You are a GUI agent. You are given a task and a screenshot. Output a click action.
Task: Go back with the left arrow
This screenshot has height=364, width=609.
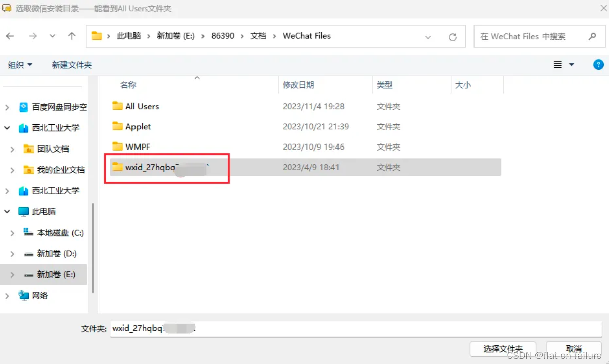point(10,36)
